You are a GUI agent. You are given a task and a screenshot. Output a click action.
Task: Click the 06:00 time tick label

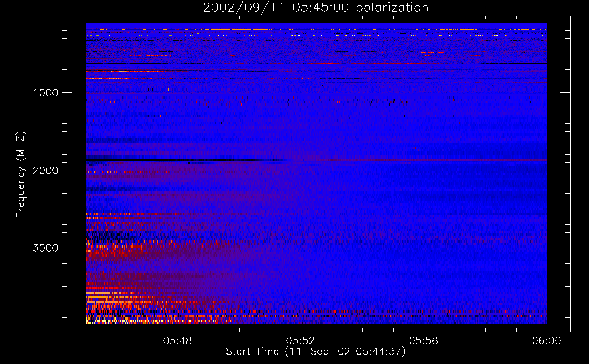click(546, 341)
